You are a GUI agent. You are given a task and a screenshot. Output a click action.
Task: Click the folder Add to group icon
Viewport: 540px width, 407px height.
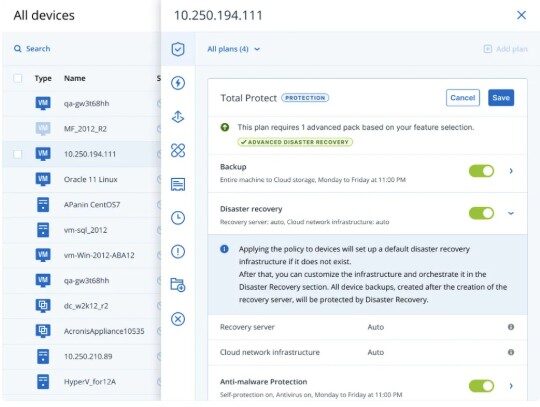click(178, 285)
